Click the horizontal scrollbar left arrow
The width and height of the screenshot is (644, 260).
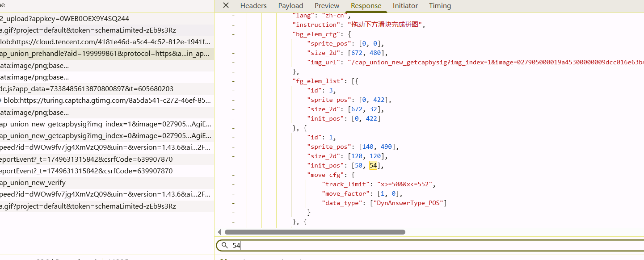click(219, 232)
